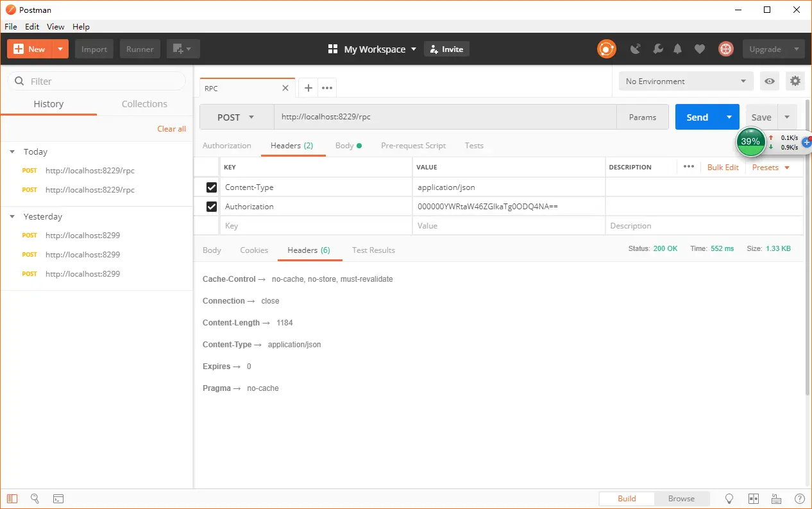Viewport: 812px width, 509px height.
Task: Click the green 39% network monitor widget
Action: point(751,142)
